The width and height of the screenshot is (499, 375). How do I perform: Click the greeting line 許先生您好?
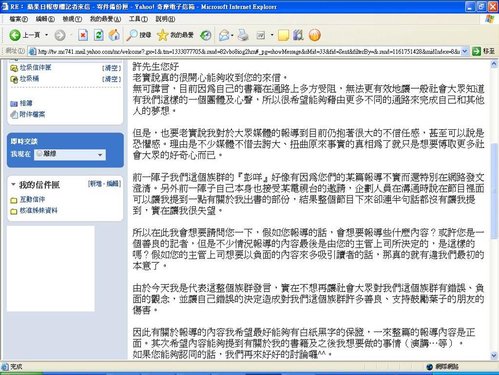[156, 66]
